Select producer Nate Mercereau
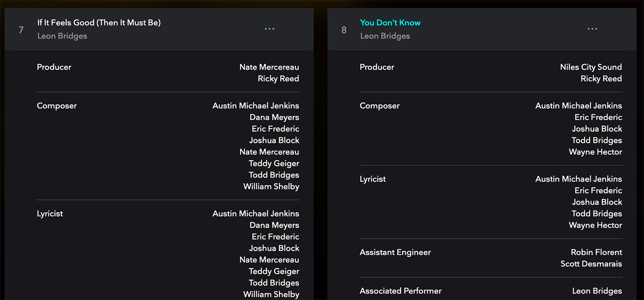The width and height of the screenshot is (644, 300). click(269, 67)
